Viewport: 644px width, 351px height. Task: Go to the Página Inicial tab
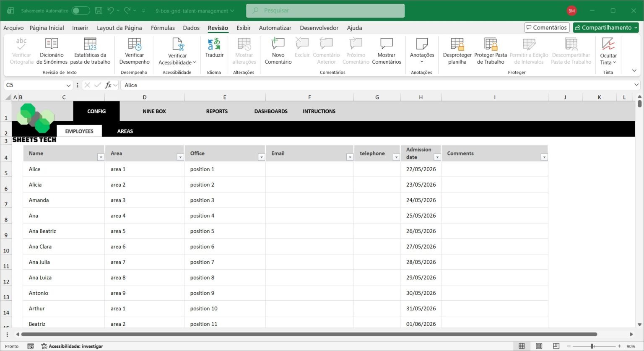[47, 28]
